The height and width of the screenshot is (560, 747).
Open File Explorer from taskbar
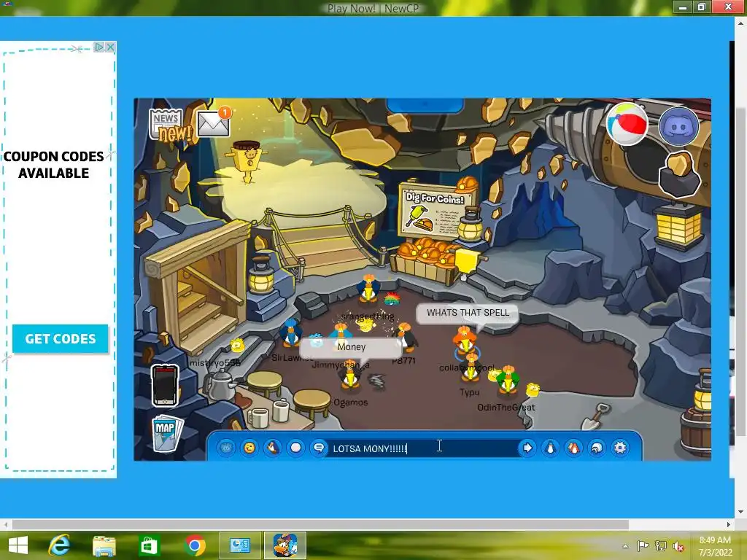point(104,545)
